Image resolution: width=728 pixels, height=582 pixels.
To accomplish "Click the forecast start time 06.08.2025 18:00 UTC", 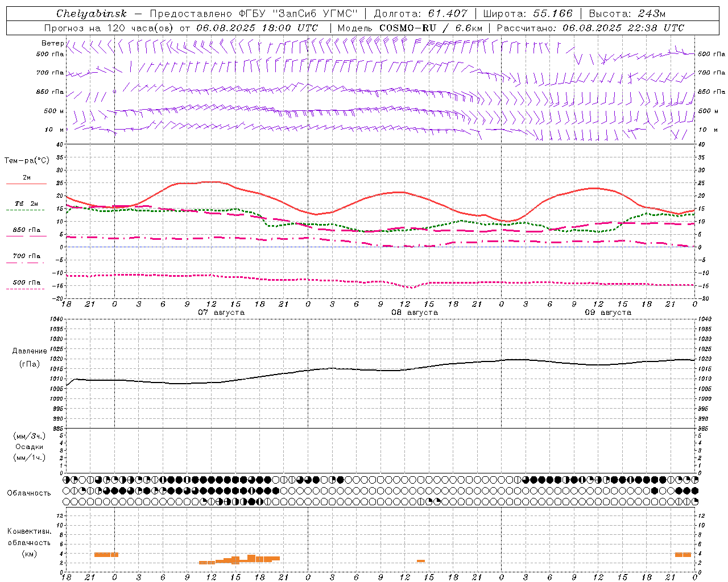I will click(257, 28).
